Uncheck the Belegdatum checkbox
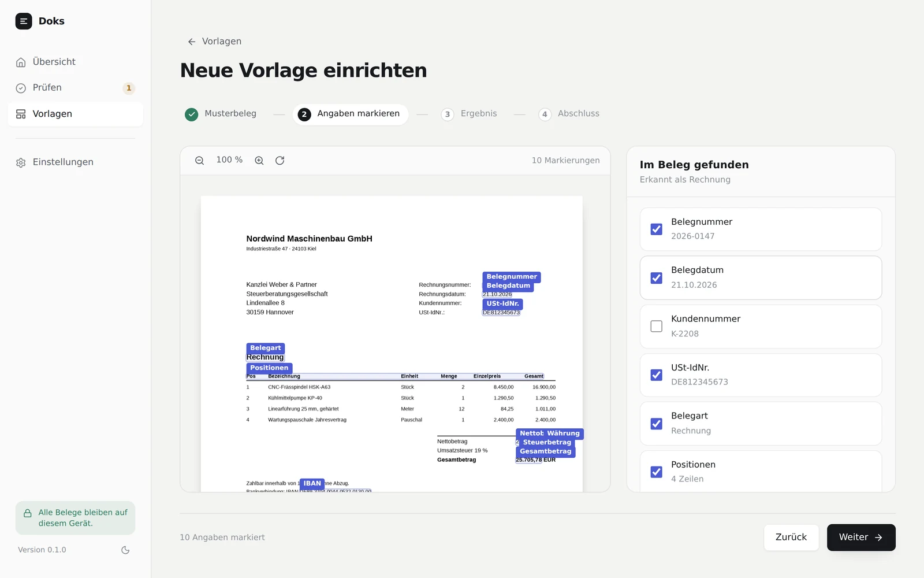Viewport: 924px width, 578px height. point(657,278)
